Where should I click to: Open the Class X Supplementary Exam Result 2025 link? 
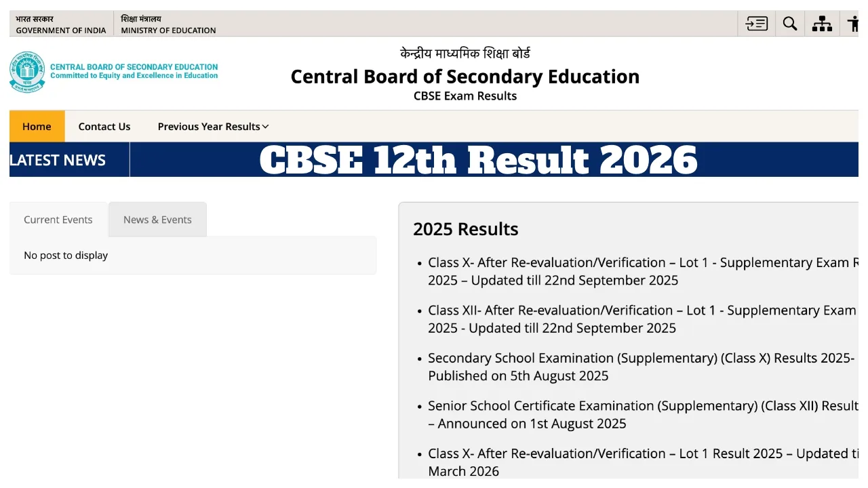click(x=641, y=271)
